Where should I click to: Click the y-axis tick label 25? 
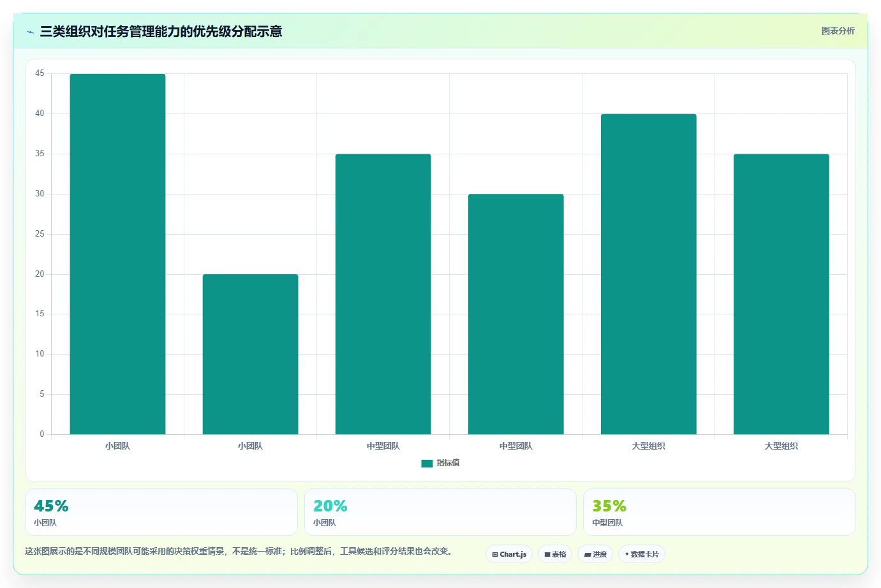coord(40,234)
